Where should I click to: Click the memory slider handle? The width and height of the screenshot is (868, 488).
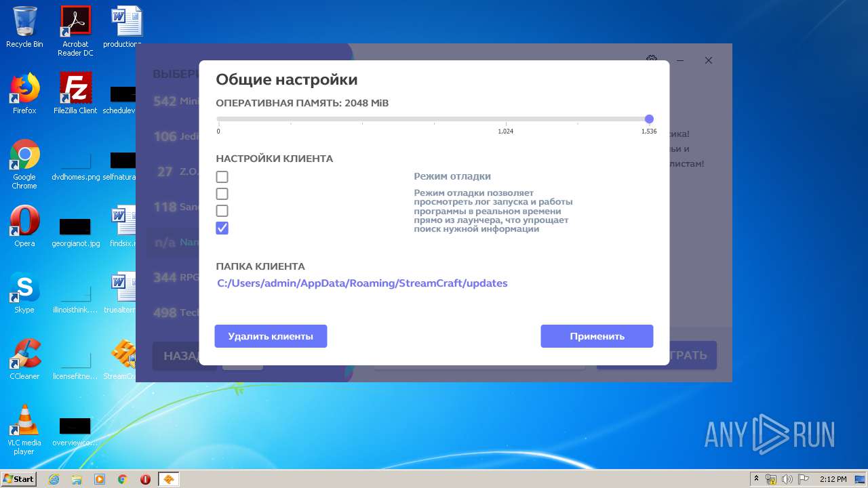(x=649, y=119)
